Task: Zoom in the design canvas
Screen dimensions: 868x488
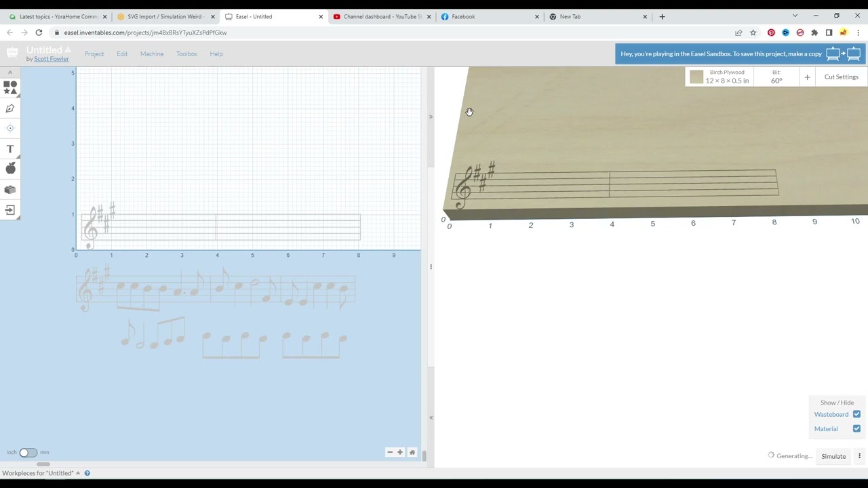Action: pos(400,453)
